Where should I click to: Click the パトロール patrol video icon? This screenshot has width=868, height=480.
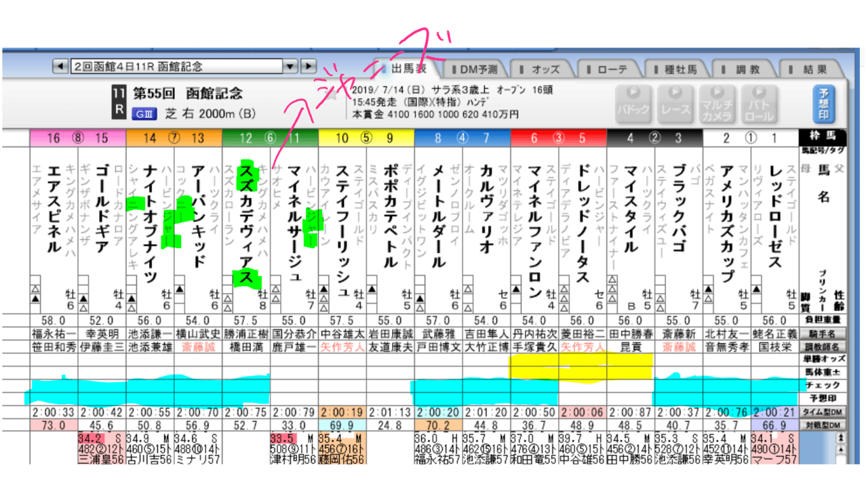click(x=757, y=103)
